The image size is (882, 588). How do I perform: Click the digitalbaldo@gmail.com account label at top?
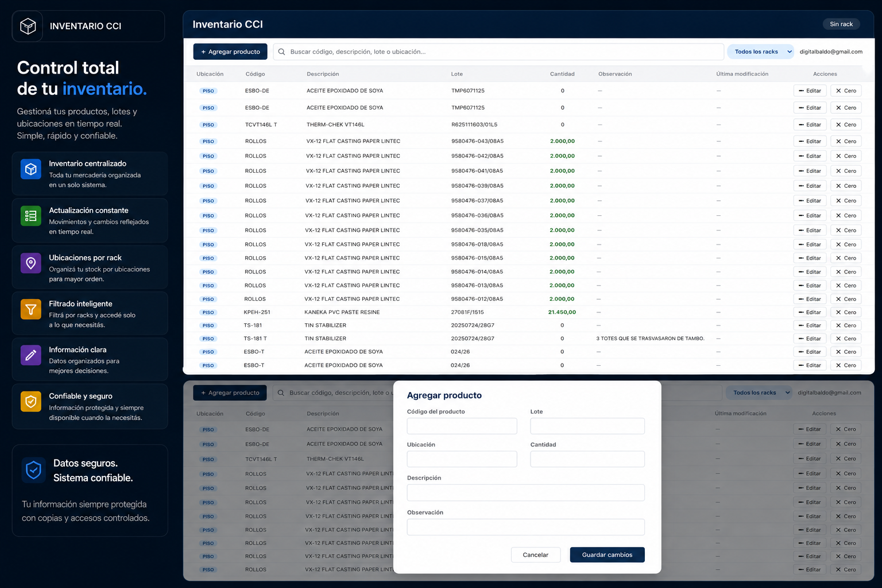click(831, 52)
